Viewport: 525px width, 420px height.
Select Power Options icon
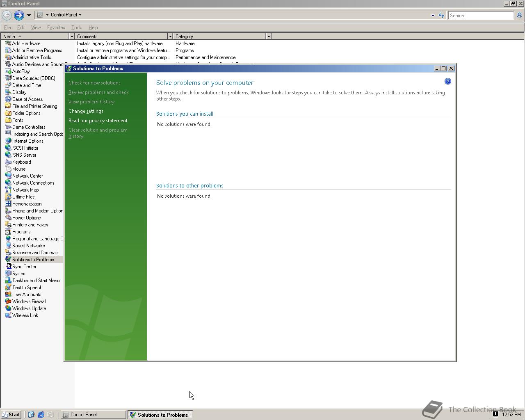[8, 218]
